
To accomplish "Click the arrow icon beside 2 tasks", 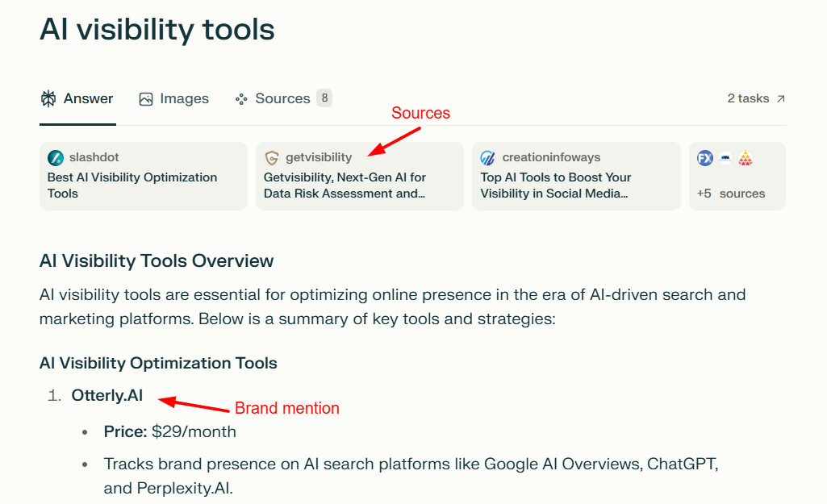I will pyautogui.click(x=780, y=99).
